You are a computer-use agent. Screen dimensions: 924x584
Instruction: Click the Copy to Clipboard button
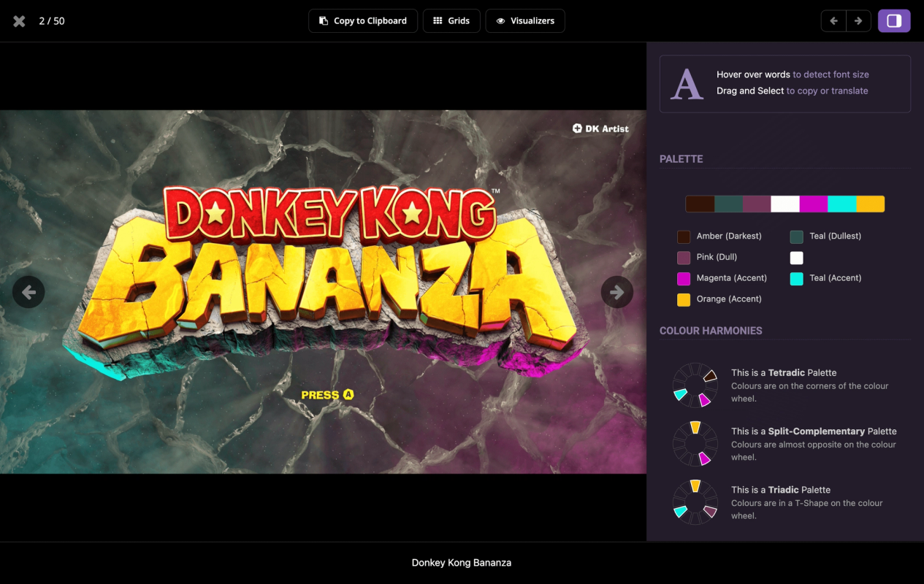[363, 21]
